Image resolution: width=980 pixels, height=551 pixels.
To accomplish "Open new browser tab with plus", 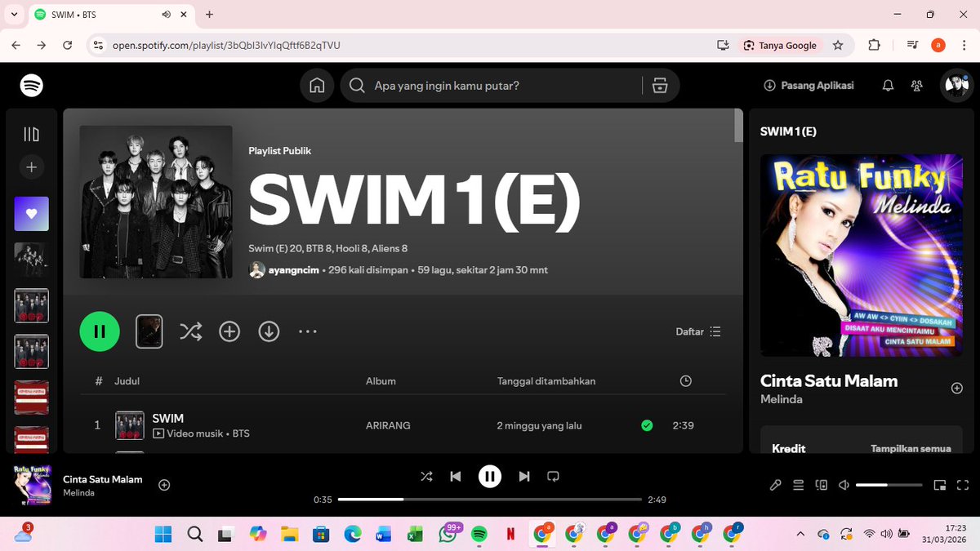I will click(x=209, y=15).
